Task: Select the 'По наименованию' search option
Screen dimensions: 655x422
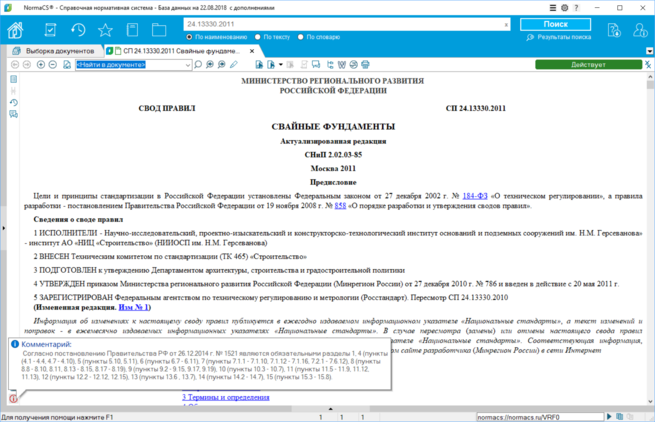Action: coord(189,37)
